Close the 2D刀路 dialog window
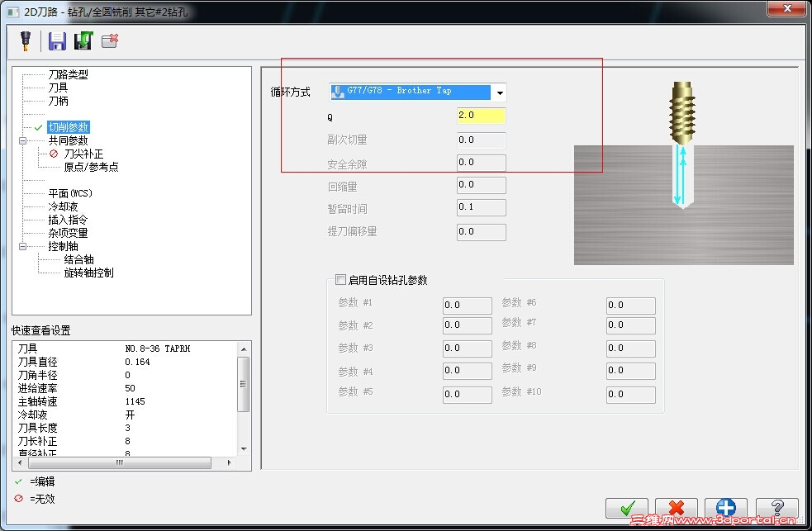 point(786,8)
